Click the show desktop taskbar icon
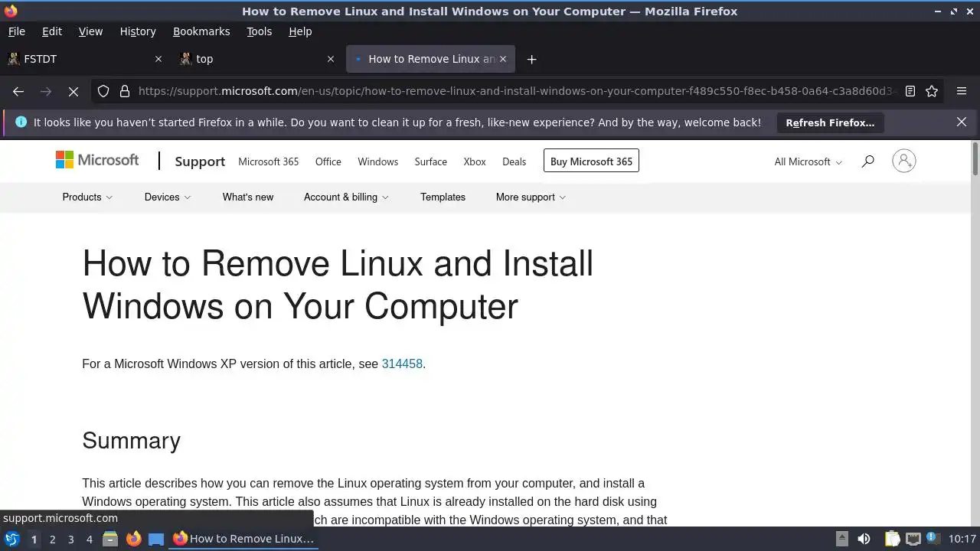The height and width of the screenshot is (551, 980). coord(156,539)
